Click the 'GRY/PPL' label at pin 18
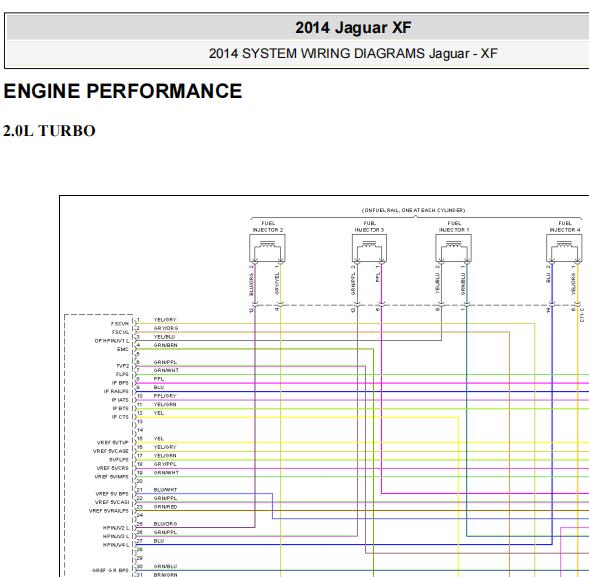 tap(165, 464)
